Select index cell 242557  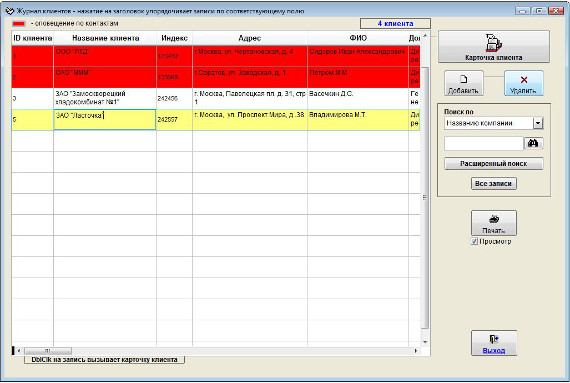[174, 119]
